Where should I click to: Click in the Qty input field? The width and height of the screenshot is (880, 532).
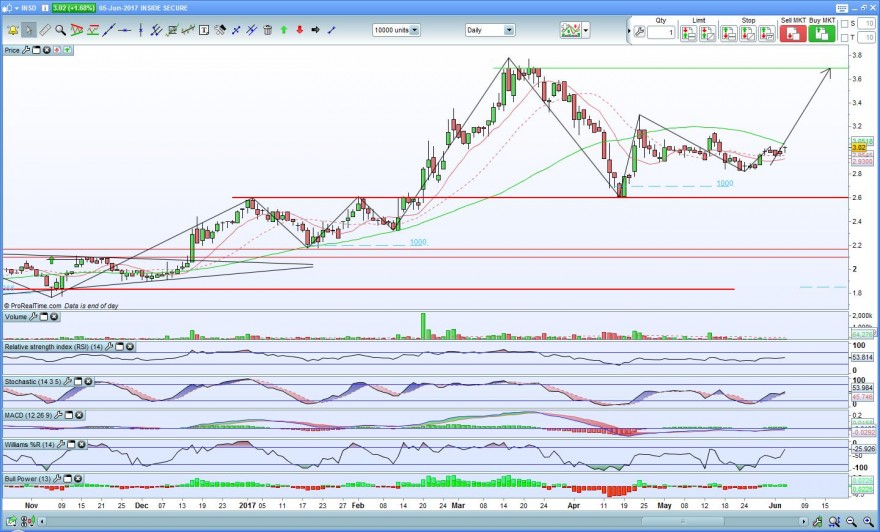(661, 33)
